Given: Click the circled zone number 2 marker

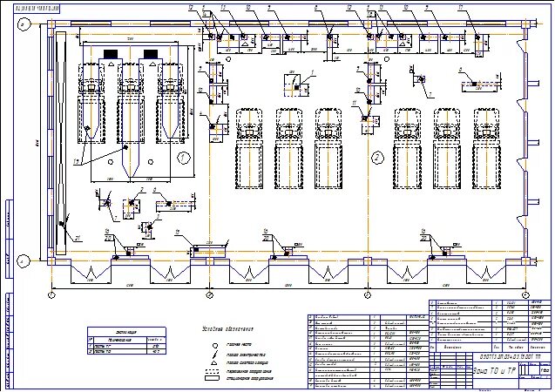Looking at the screenshot, I should click(x=377, y=158).
